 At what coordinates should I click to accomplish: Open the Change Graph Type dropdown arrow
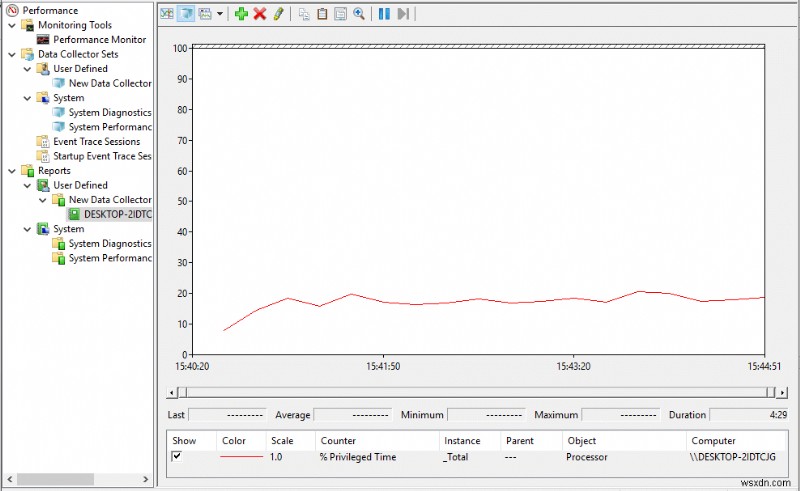tap(219, 15)
